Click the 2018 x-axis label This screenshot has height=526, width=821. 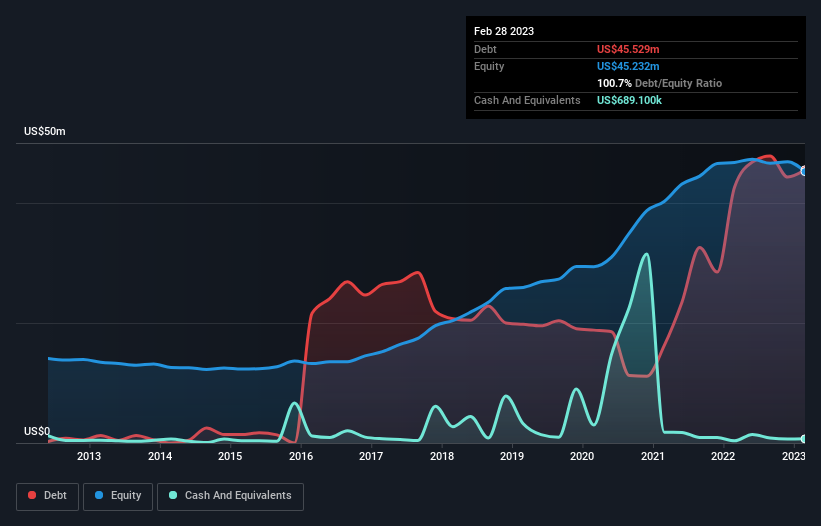coord(442,456)
